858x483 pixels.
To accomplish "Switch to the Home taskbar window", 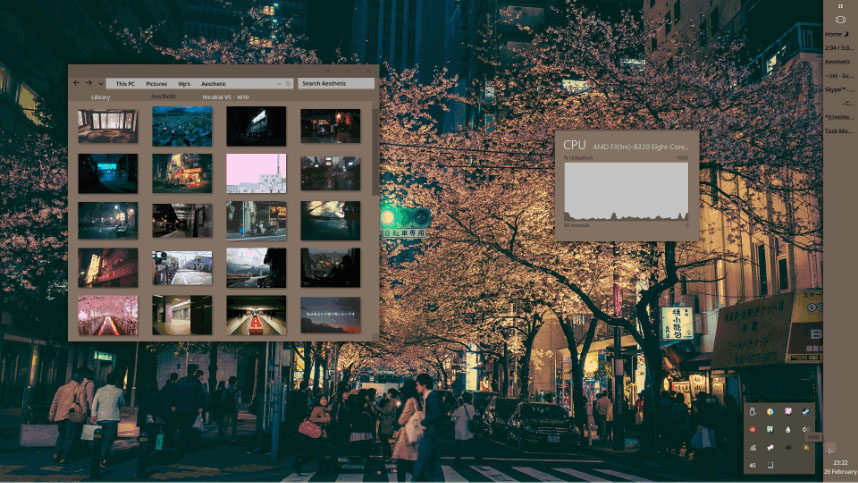I will point(838,34).
